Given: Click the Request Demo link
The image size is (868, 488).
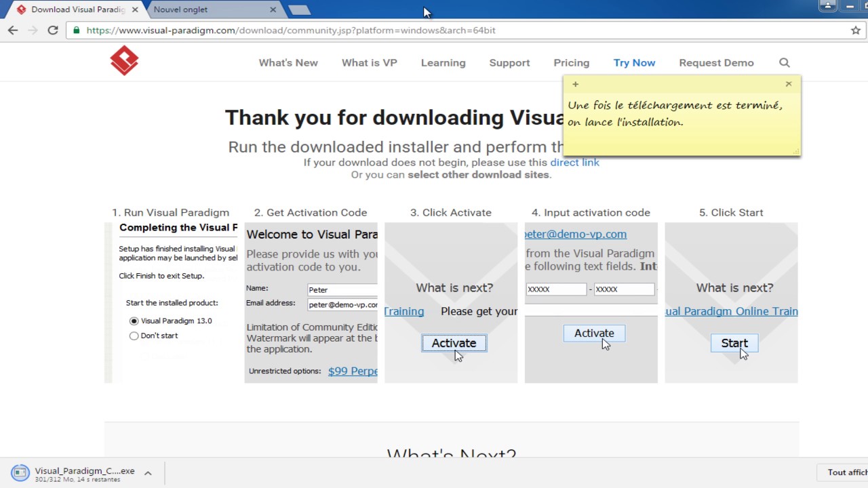Looking at the screenshot, I should pos(716,62).
